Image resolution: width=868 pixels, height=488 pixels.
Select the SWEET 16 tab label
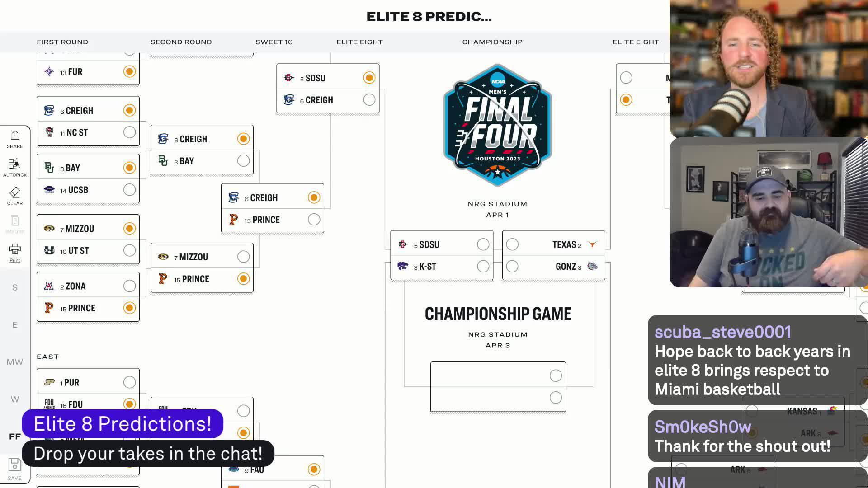274,42
